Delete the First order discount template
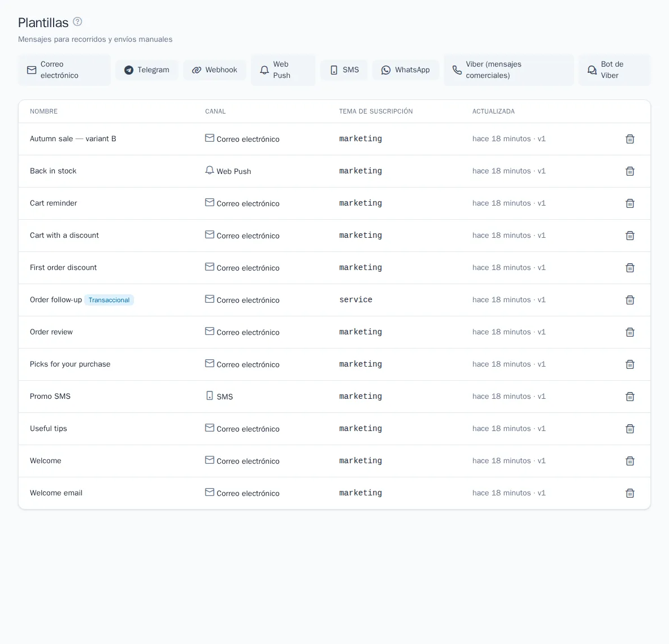This screenshot has height=644, width=669. click(630, 268)
